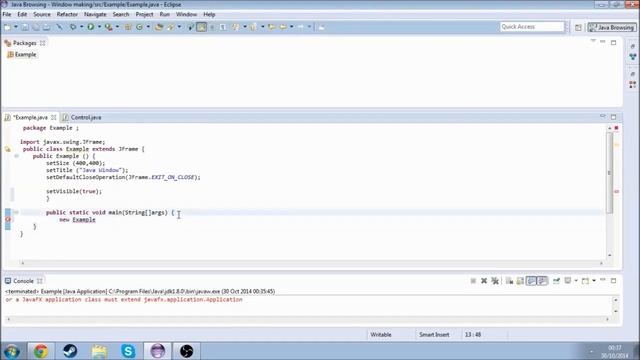Image resolution: width=640 pixels, height=360 pixels.
Task: Click the Search flashlight toolbar icon
Action: (171, 27)
